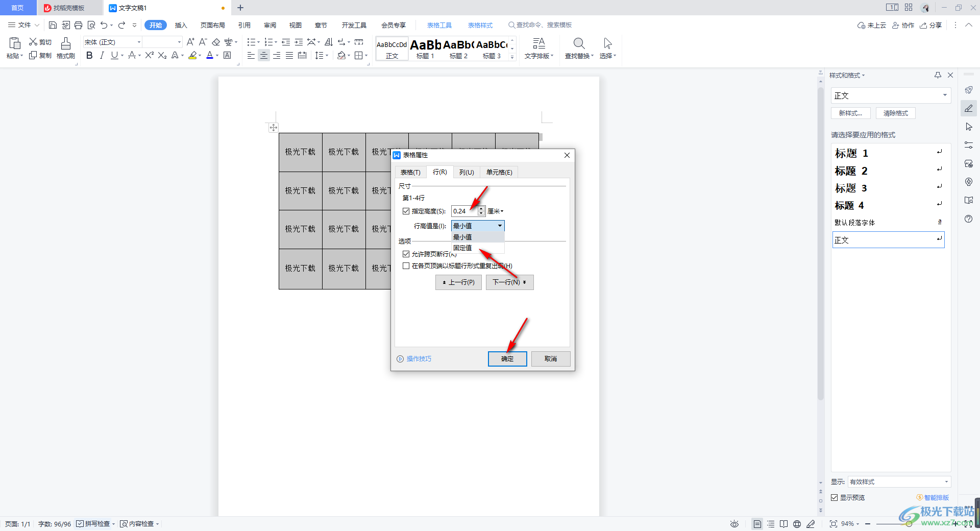This screenshot has height=531, width=980.
Task: Expand the style gallery more arrow
Action: [512, 57]
